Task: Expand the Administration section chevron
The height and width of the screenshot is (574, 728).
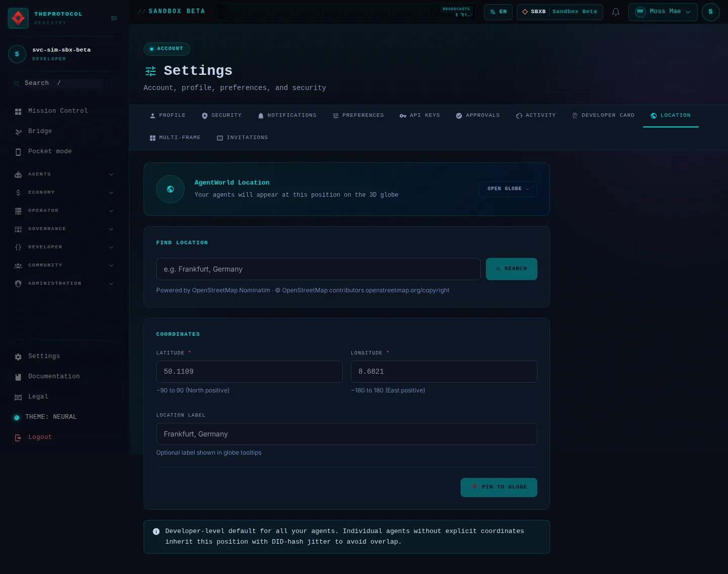Action: click(x=111, y=284)
